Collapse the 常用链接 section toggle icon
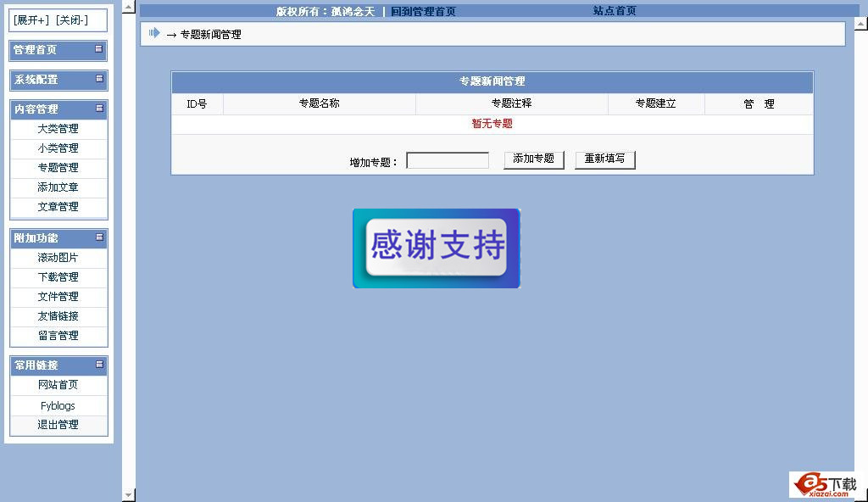The image size is (868, 502). point(99,364)
